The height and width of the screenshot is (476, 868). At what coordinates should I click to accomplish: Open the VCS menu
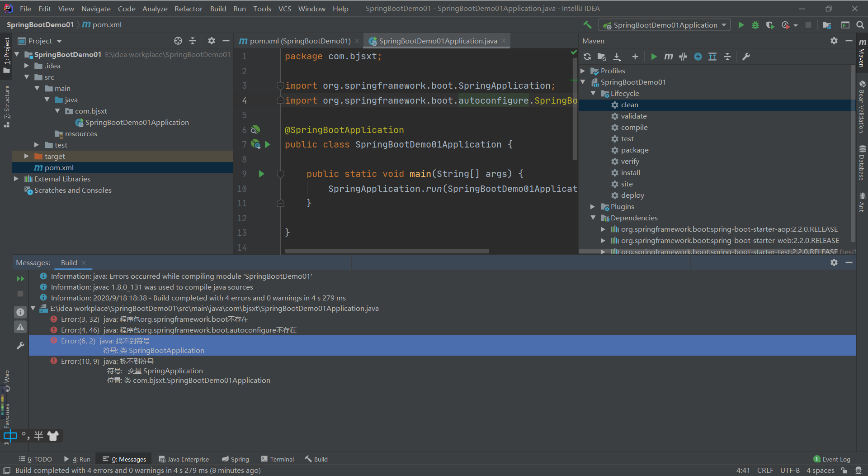(x=284, y=9)
